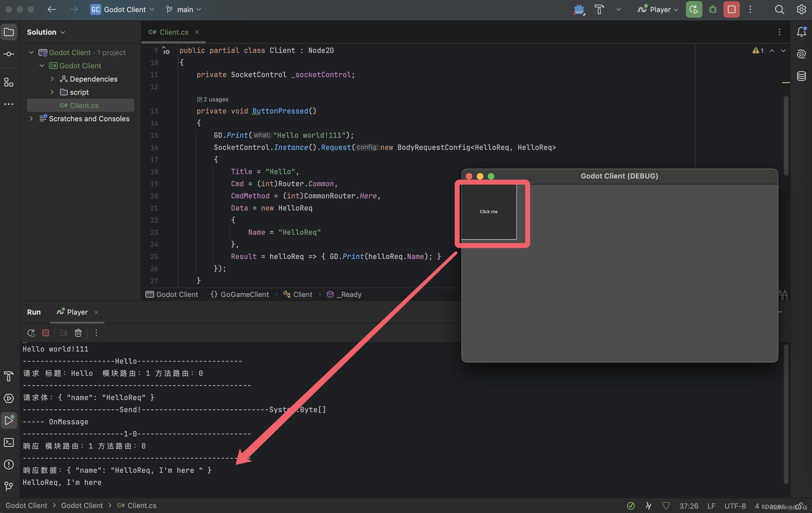Select the Run tab
Image resolution: width=812 pixels, height=513 pixels.
pyautogui.click(x=33, y=311)
